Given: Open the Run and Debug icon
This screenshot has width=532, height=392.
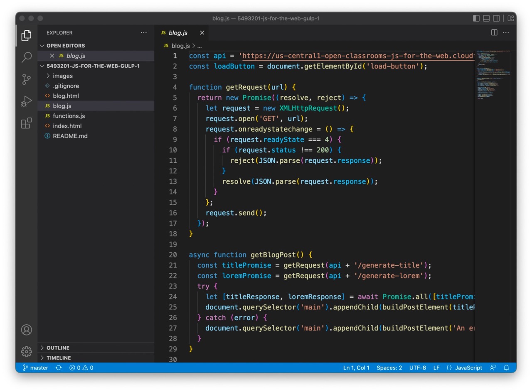Looking at the screenshot, I should click(26, 101).
